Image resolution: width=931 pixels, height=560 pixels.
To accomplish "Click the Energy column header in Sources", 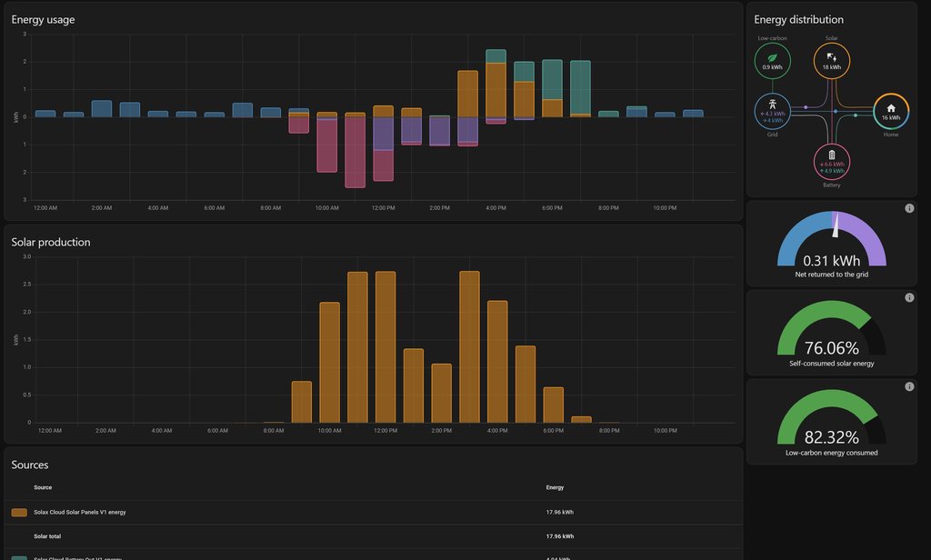I will 555,487.
